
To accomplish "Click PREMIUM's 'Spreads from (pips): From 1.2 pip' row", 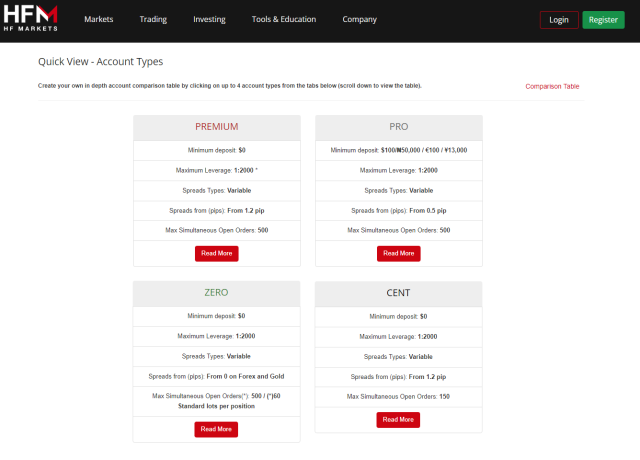I will tap(217, 211).
